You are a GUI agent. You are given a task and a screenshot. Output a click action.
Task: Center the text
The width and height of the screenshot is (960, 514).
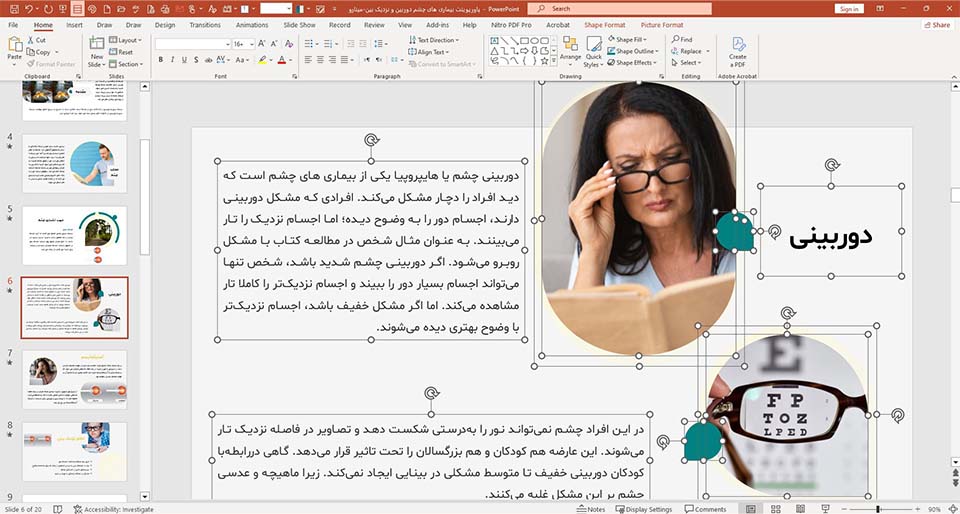[320, 60]
